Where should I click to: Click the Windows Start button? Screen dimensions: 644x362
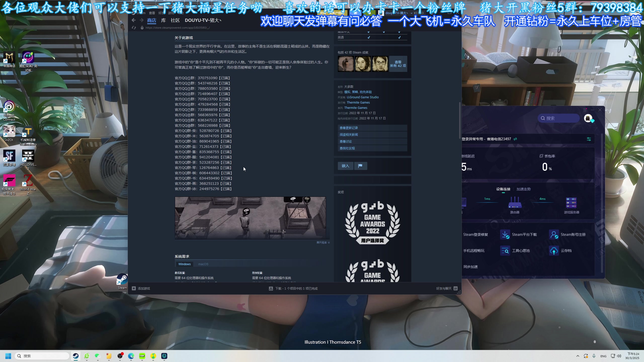(x=8, y=356)
